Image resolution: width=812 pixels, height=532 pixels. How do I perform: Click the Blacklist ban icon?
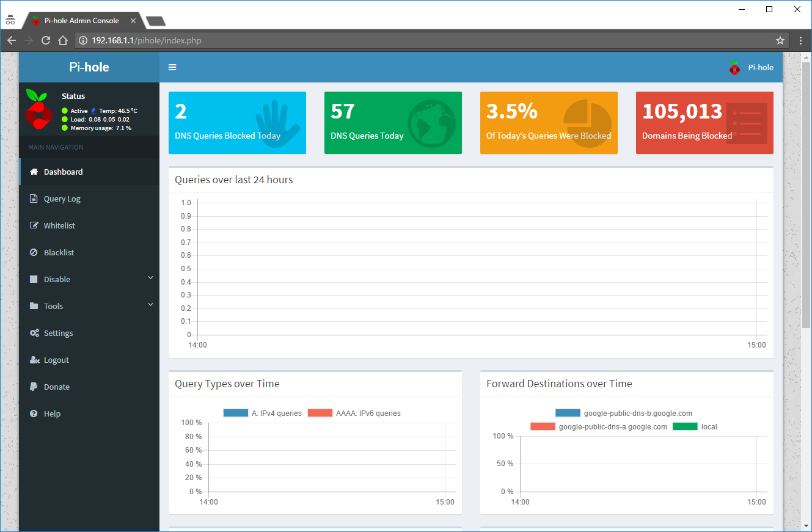coord(34,252)
